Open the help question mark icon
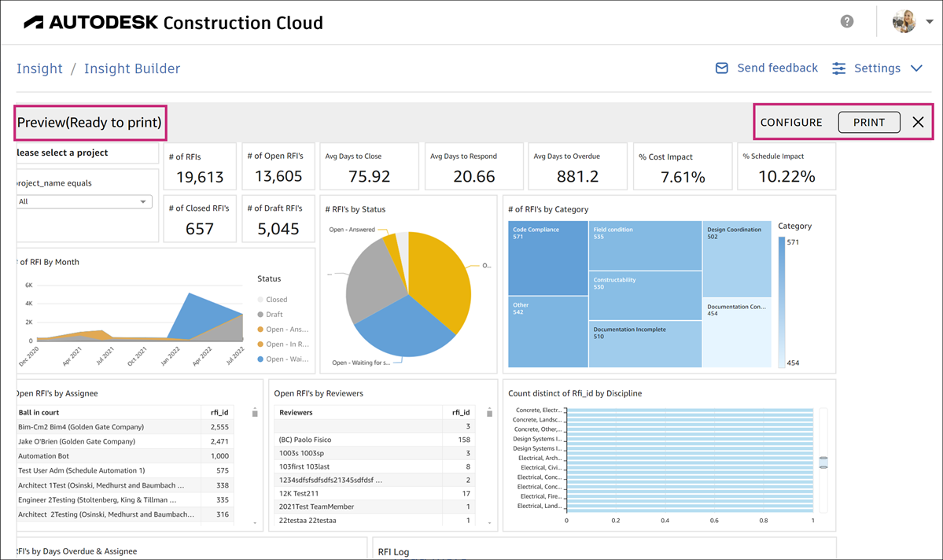The image size is (943, 560). pyautogui.click(x=847, y=22)
